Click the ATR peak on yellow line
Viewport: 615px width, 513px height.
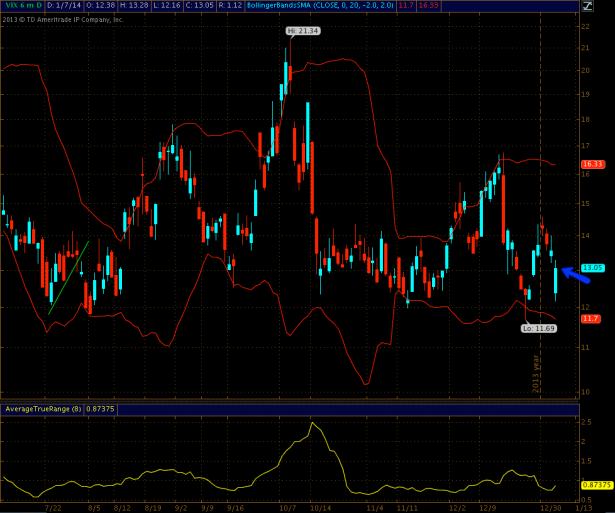click(x=313, y=423)
